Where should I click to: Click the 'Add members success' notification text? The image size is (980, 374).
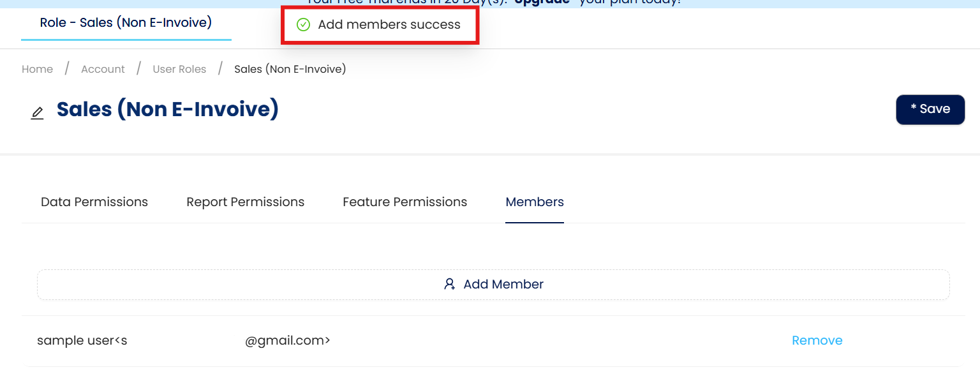pyautogui.click(x=389, y=25)
